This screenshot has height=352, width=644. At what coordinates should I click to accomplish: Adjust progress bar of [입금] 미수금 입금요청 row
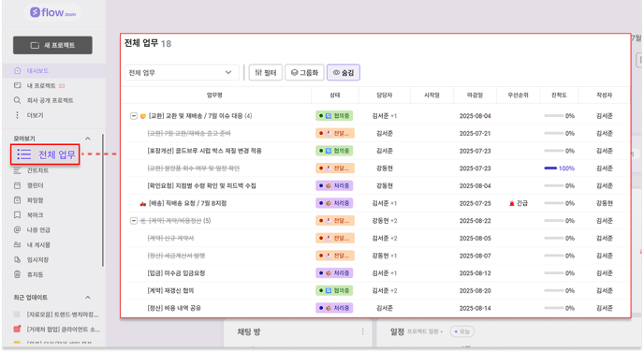[x=553, y=273]
